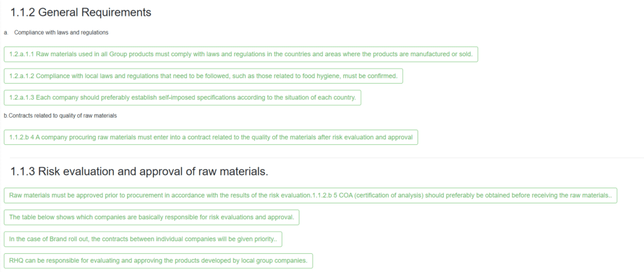The width and height of the screenshot is (644, 272).
Task: Select the 1.1.2.b 4 contract requirement box
Action: [x=211, y=137]
